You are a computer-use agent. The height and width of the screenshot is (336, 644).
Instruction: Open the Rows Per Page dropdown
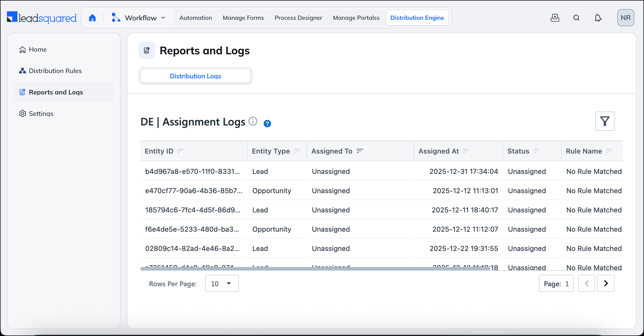tap(222, 283)
